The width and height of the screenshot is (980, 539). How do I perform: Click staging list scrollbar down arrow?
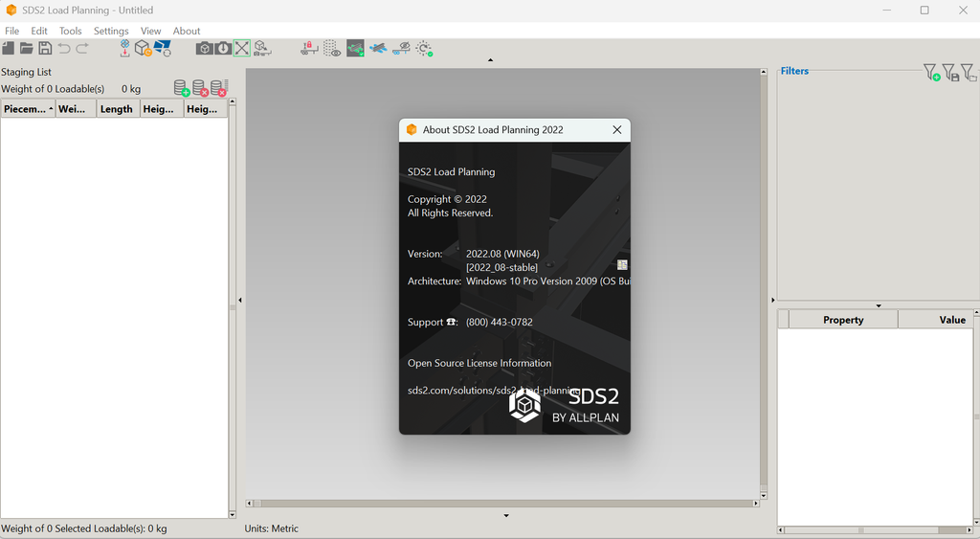pos(232,515)
